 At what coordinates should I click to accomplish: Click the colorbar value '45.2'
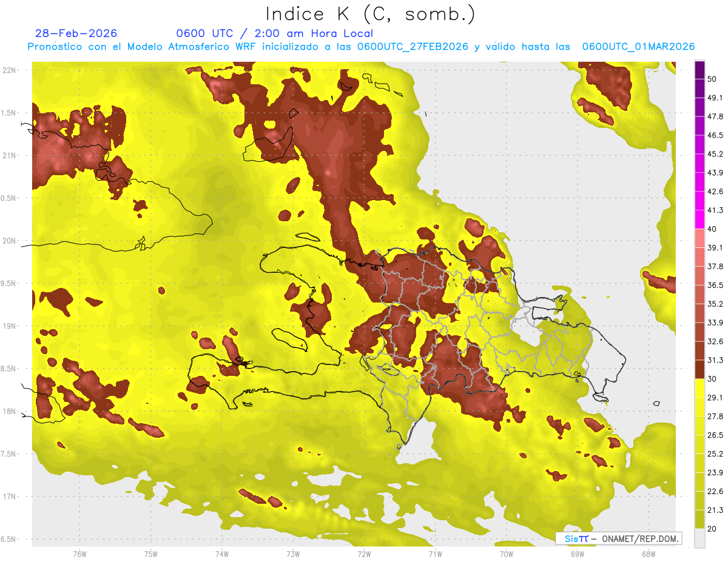715,154
